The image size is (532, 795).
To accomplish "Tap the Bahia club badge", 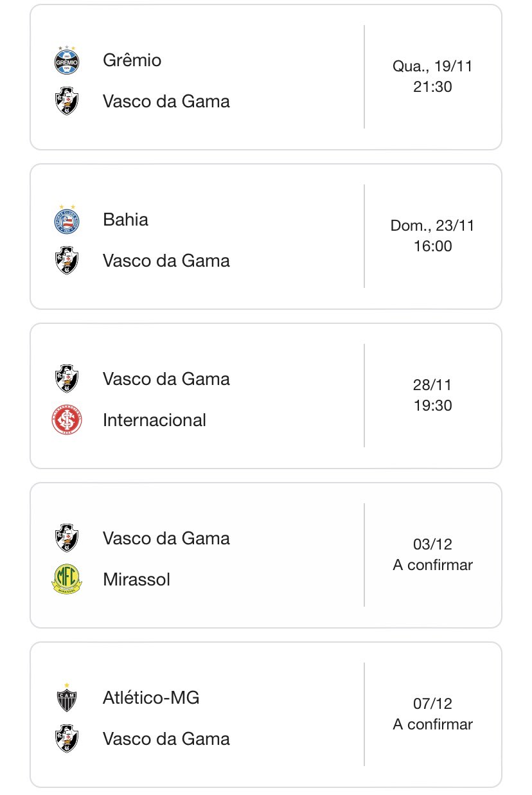I will point(66,220).
